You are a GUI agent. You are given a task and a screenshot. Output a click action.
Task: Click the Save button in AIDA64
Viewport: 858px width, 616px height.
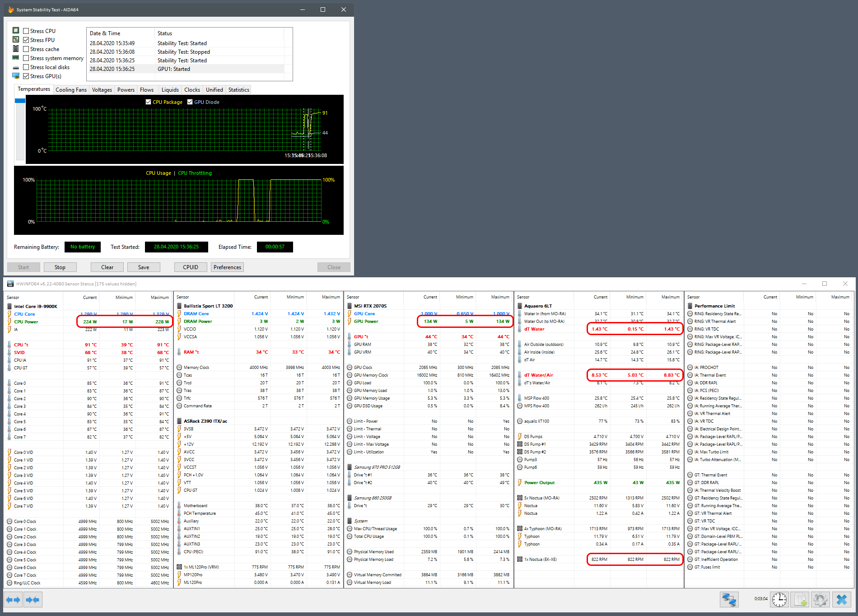[x=144, y=267]
